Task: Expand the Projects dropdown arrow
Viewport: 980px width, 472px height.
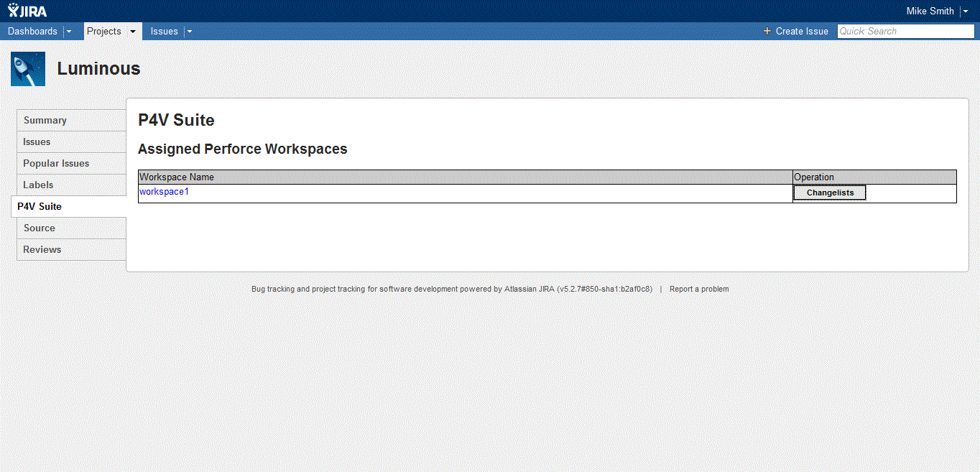Action: click(133, 32)
